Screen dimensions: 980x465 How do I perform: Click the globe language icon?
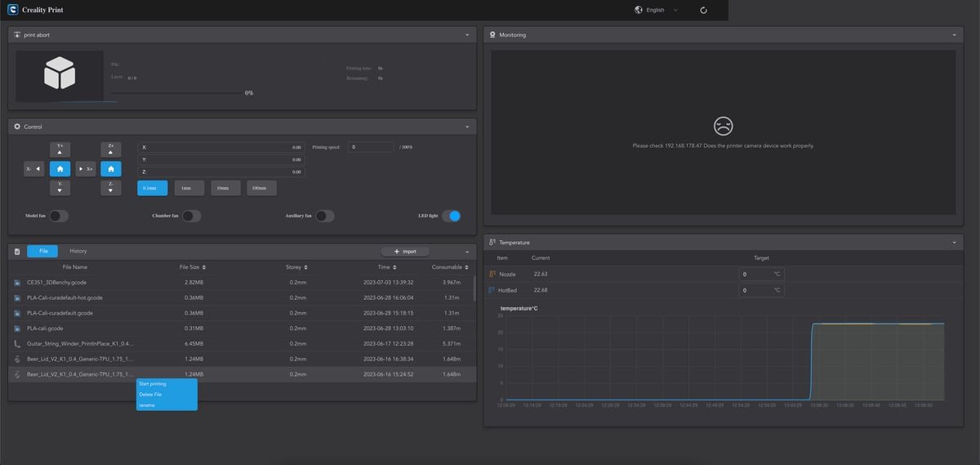tap(639, 10)
